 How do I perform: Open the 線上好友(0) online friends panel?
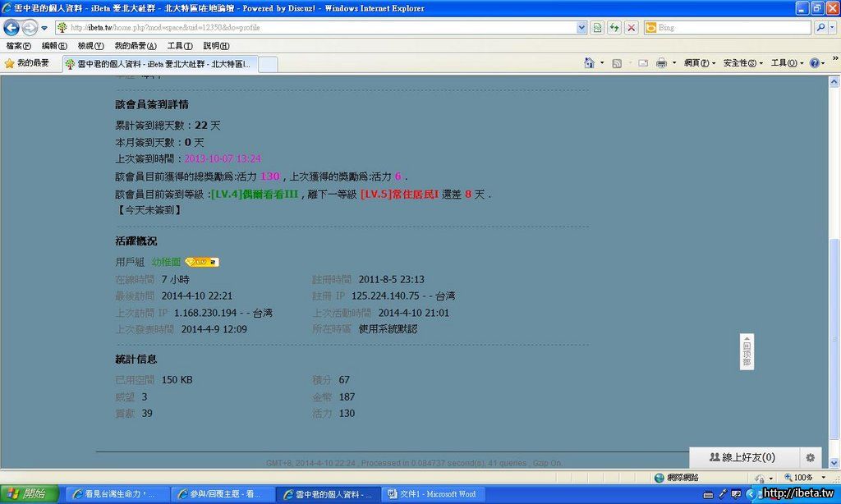tap(742, 457)
